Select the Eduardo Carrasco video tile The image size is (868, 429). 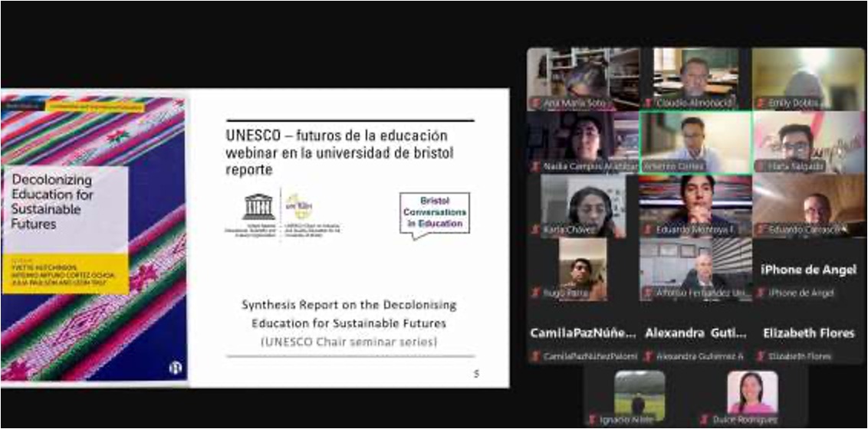[808, 205]
